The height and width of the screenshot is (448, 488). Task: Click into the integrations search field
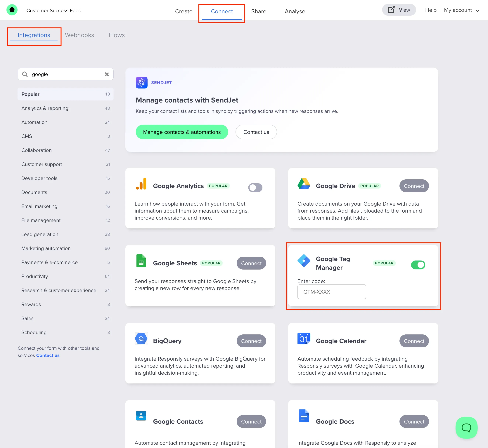coord(65,74)
